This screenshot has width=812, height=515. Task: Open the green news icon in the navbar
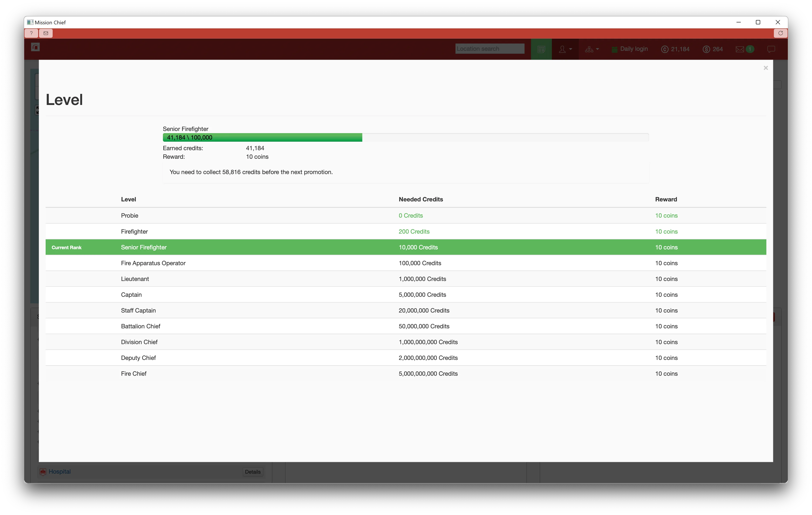click(541, 49)
